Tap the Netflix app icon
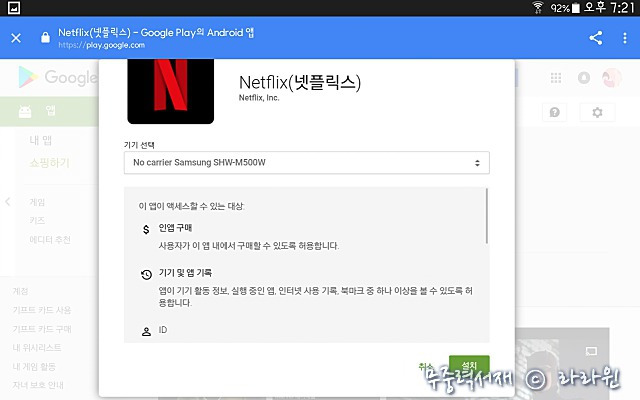This screenshot has width=640, height=400. click(171, 91)
